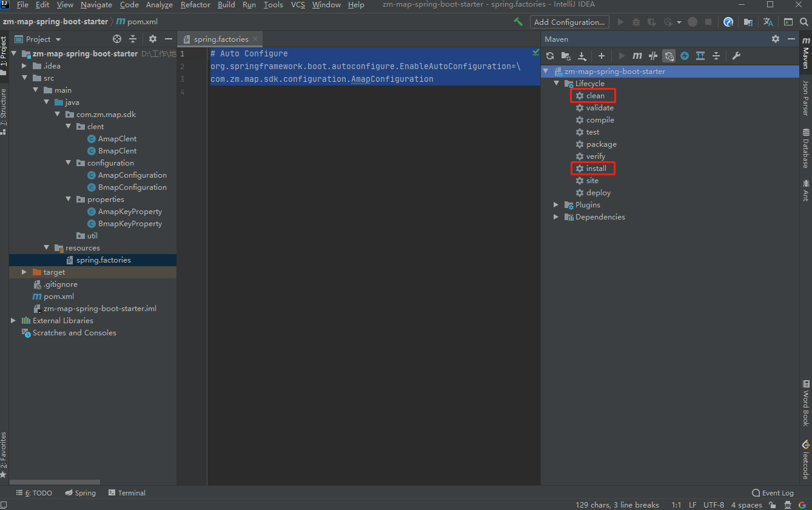This screenshot has height=510, width=812.
Task: Open Project panel gear settings
Action: click(153, 39)
